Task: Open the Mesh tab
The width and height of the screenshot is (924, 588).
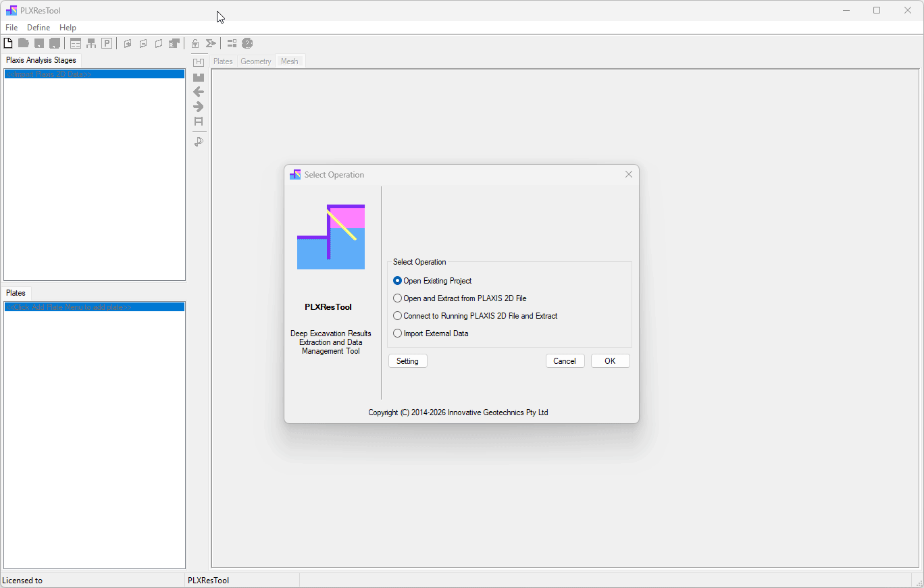Action: click(290, 61)
